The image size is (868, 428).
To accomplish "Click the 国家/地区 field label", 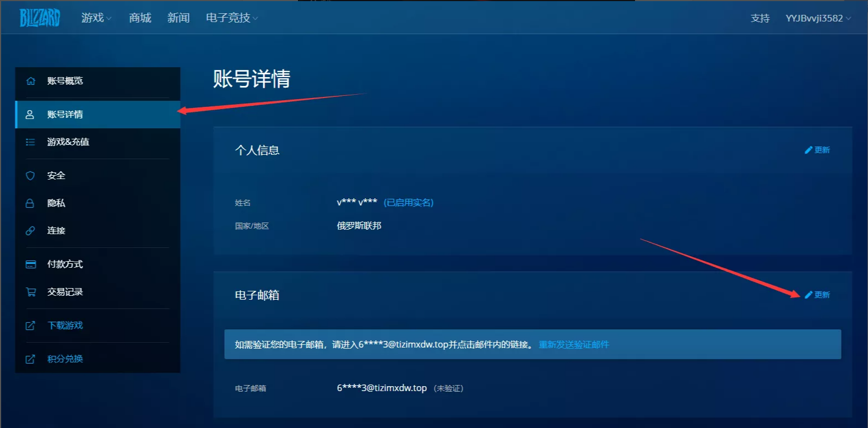I will pos(252,226).
